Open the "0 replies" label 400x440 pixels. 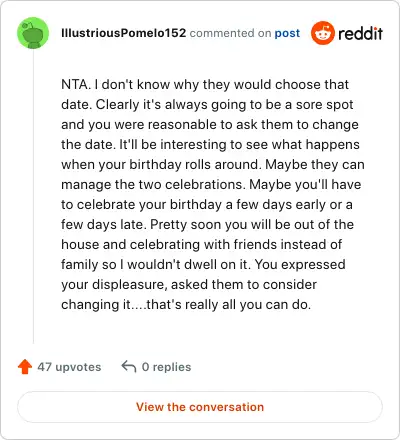[x=166, y=367]
